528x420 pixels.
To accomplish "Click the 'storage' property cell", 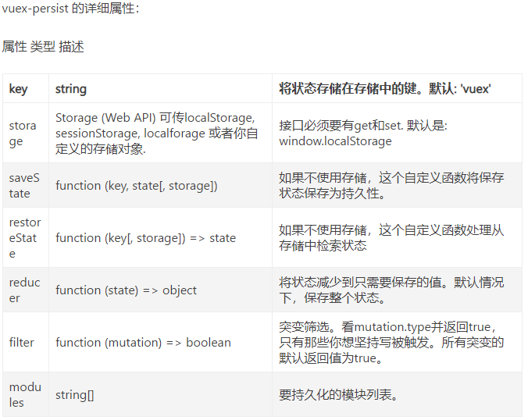I will (x=23, y=133).
